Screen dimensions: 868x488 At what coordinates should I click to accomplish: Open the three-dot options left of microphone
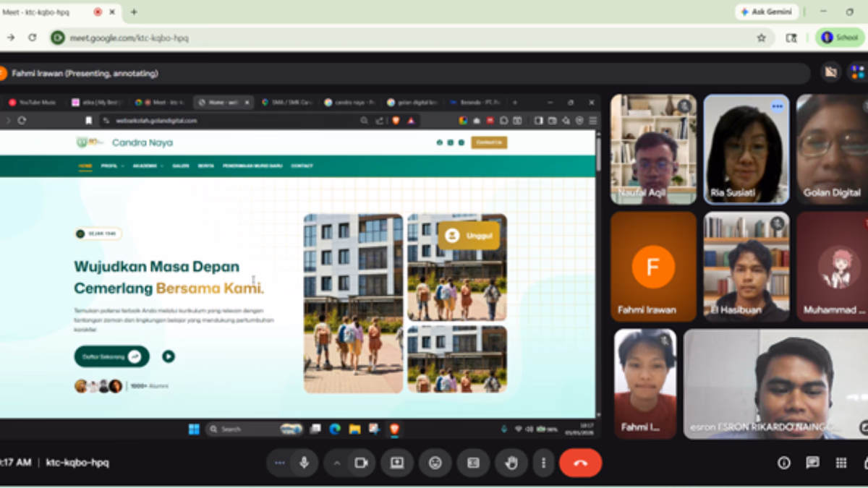pos(279,463)
